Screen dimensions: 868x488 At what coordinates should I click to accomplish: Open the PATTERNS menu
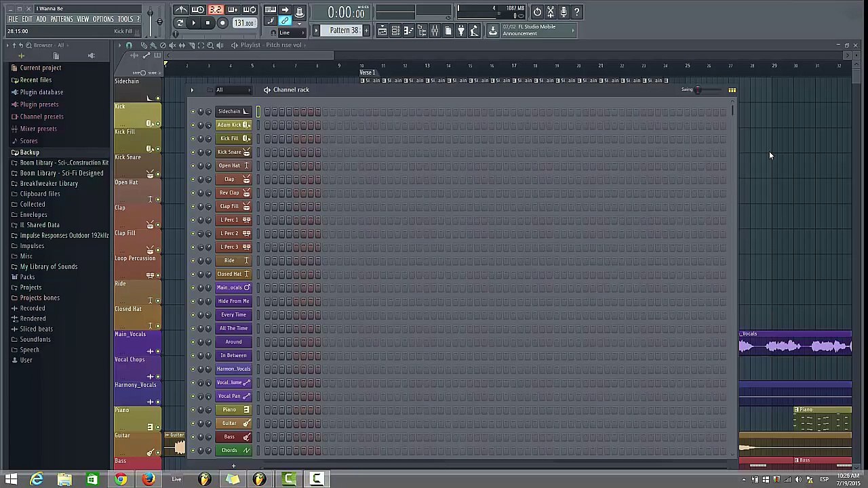[x=62, y=19]
